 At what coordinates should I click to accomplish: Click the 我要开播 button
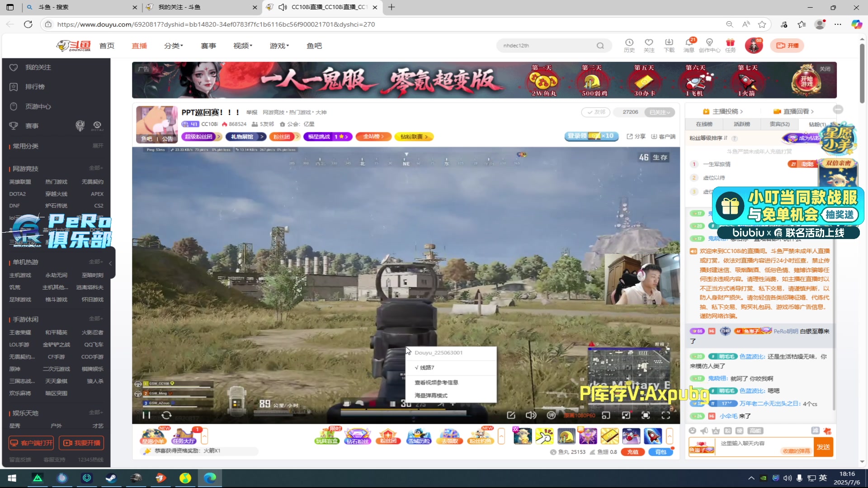tap(81, 443)
